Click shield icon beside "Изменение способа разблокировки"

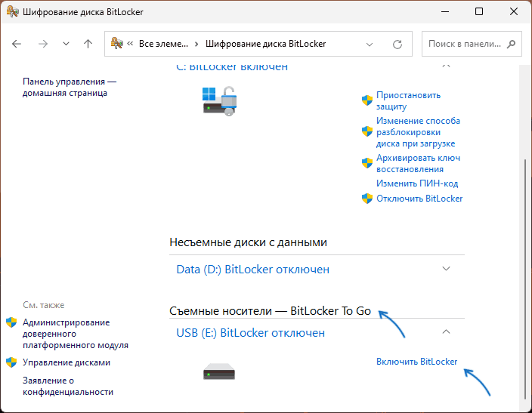(x=367, y=131)
